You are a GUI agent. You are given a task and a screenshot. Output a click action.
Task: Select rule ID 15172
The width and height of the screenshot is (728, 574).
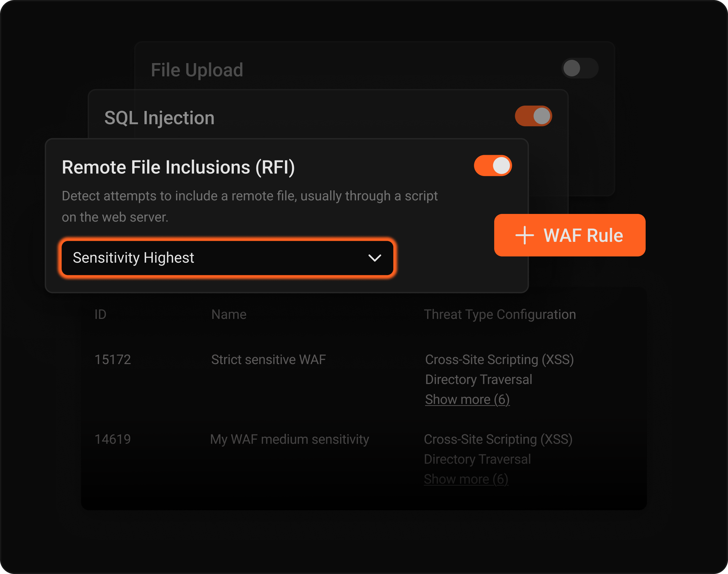coord(113,359)
